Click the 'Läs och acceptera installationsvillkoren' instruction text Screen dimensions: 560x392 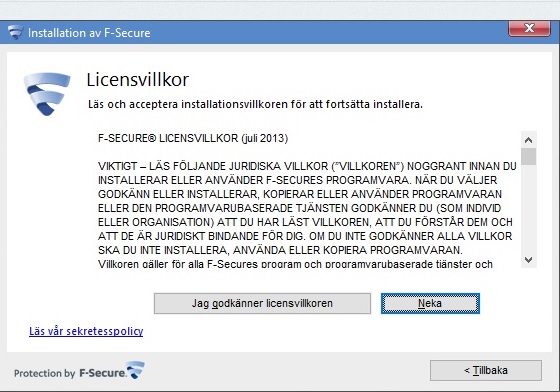tap(255, 104)
